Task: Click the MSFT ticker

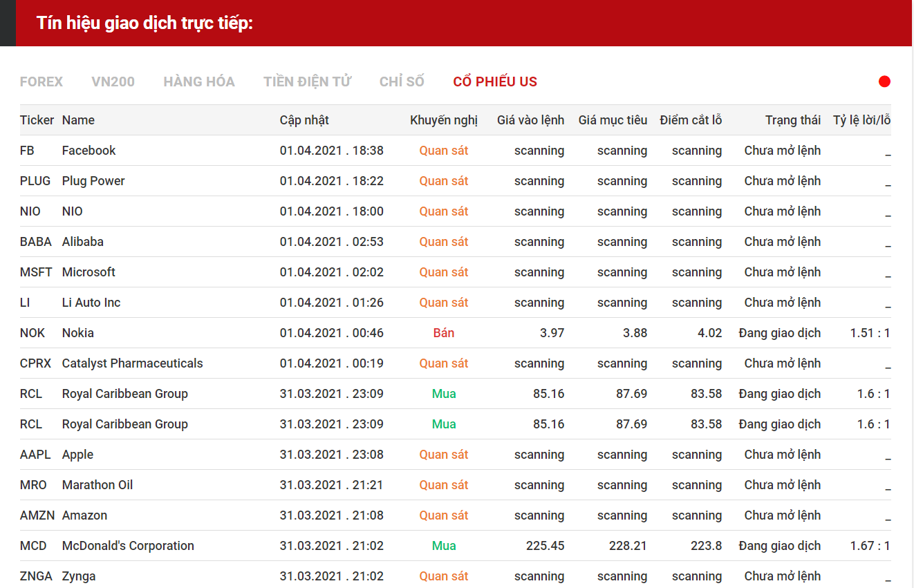Action: (x=36, y=272)
